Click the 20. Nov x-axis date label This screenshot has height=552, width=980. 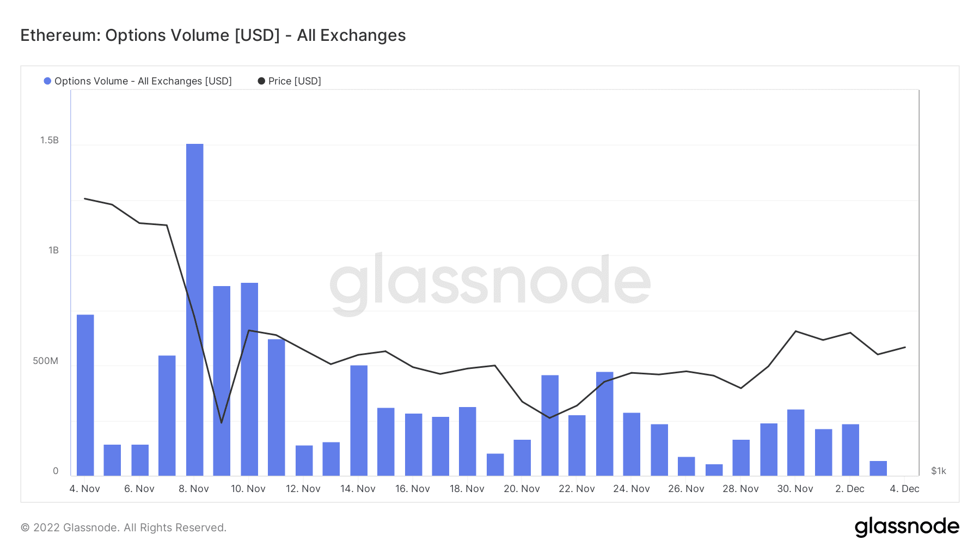click(x=522, y=489)
